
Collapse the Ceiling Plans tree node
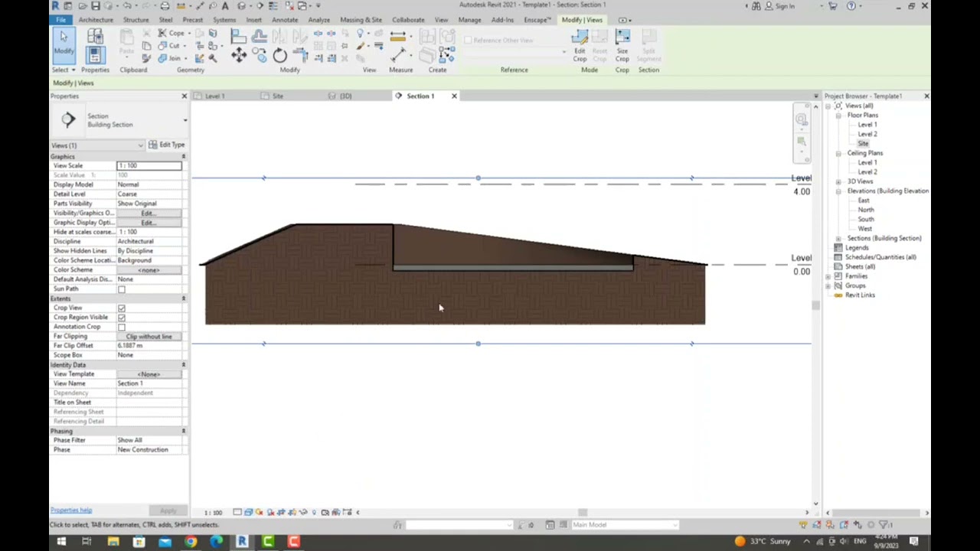pos(838,153)
